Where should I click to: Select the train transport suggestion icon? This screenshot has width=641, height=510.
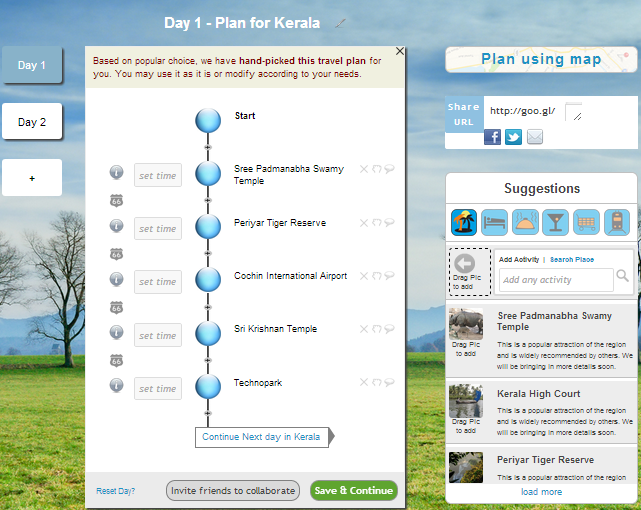tap(617, 222)
